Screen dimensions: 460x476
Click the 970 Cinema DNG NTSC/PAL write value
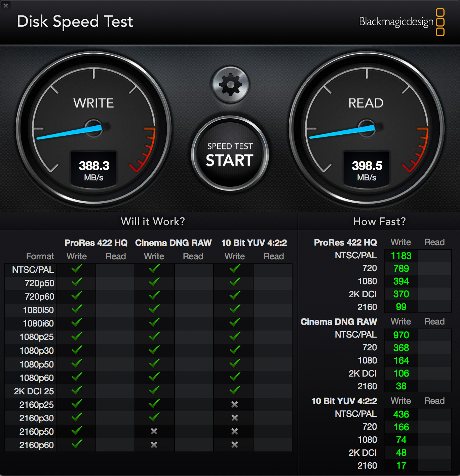pos(401,335)
